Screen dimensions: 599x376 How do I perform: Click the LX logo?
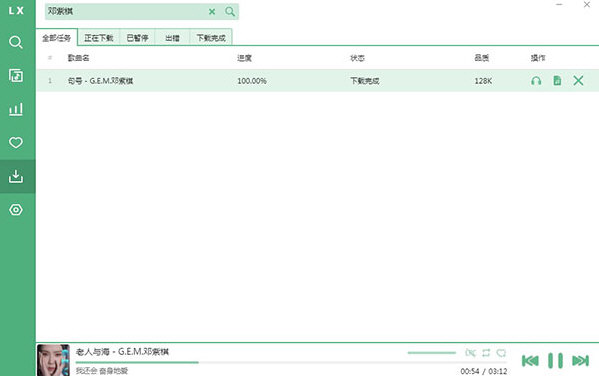16,11
